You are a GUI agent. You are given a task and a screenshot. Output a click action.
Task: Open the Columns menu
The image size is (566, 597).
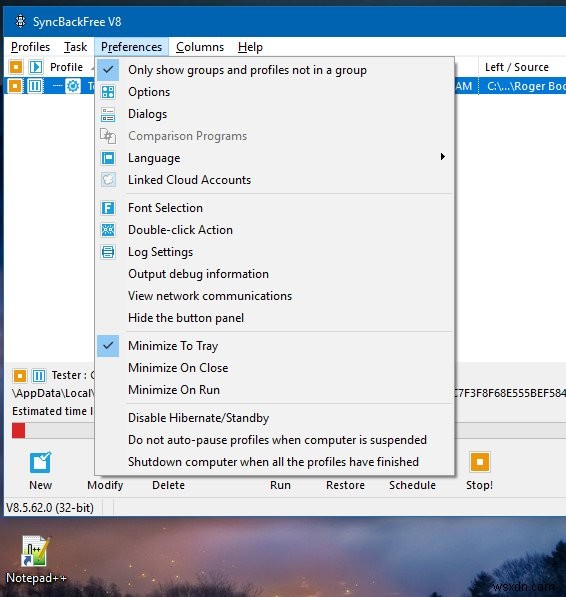(x=200, y=47)
